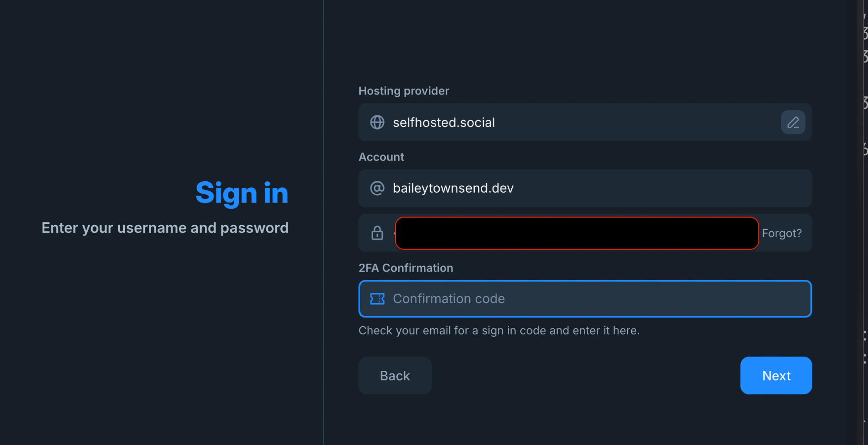The image size is (868, 445).
Task: Click the Hosting provider label
Action: 404,91
